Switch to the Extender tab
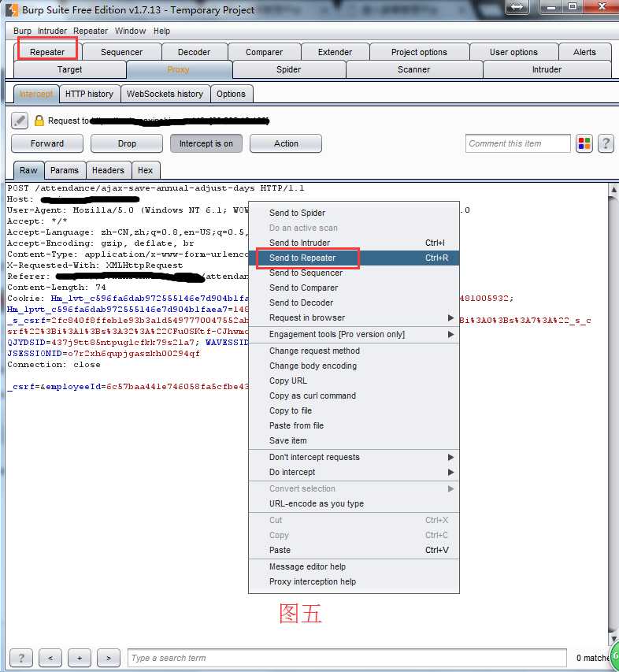The width and height of the screenshot is (619, 672). click(x=335, y=52)
